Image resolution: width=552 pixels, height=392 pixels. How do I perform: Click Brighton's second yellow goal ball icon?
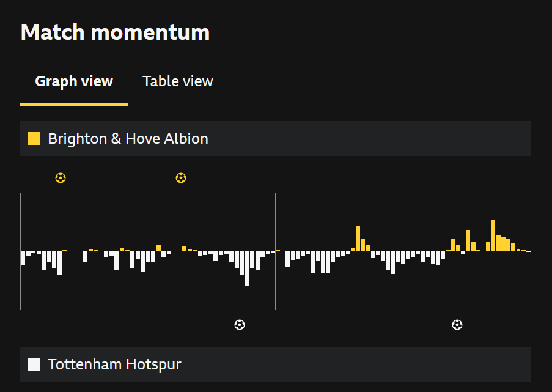pyautogui.click(x=180, y=178)
